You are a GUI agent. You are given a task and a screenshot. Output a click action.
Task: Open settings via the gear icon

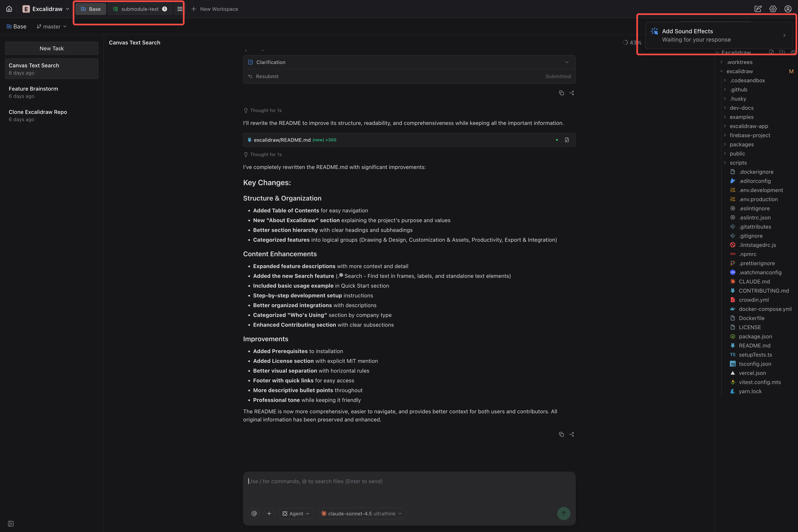[x=773, y=9]
